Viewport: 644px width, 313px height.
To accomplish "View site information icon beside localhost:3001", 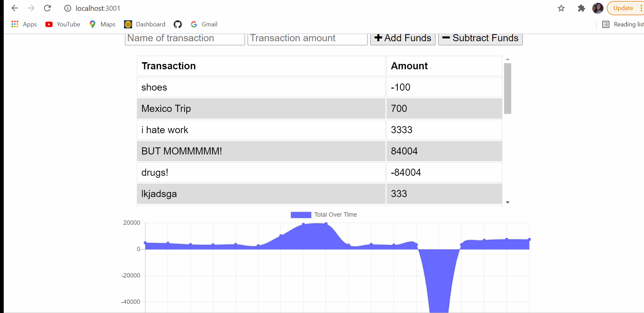I will (68, 8).
